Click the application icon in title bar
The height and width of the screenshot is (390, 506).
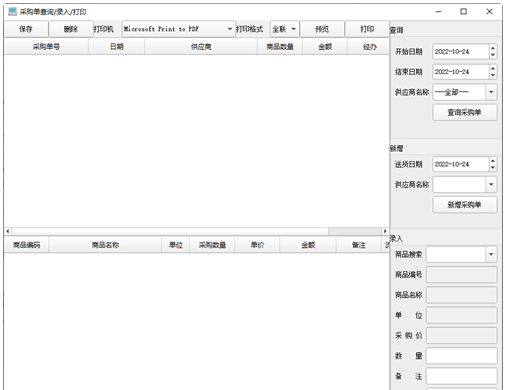[x=12, y=12]
